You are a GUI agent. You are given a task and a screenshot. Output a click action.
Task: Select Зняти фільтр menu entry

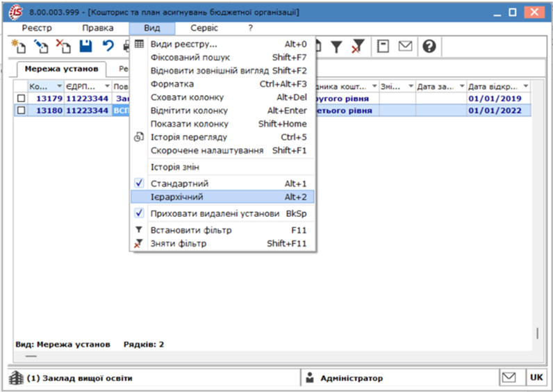[x=222, y=243]
